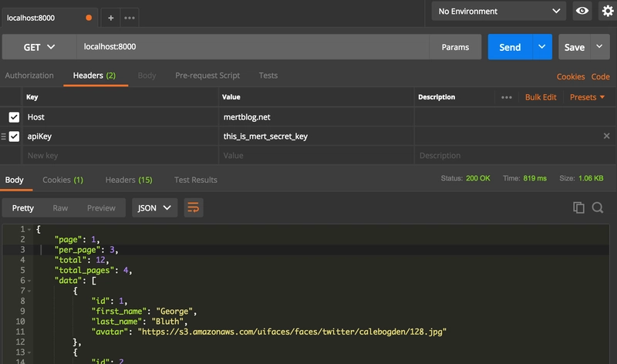
Task: Open the response Cookies tab
Action: pyautogui.click(x=62, y=180)
